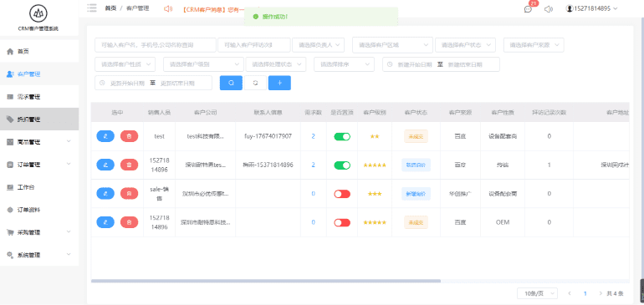Select page number 1 in pagination
Screen dimensions: 644x305
[x=585, y=293]
